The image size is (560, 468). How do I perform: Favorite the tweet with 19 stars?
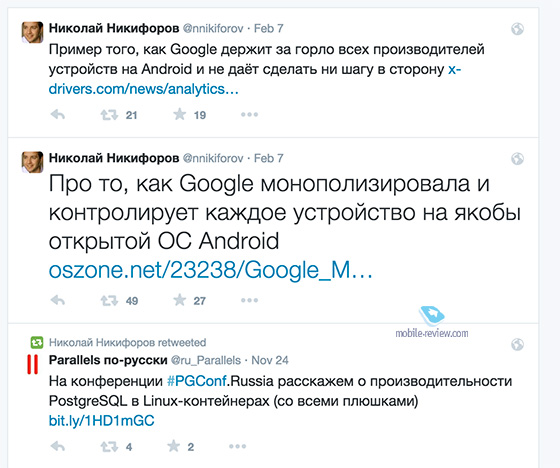[x=180, y=114]
